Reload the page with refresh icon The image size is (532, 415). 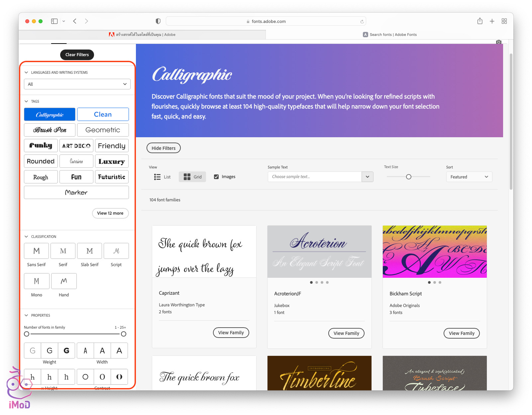point(362,22)
